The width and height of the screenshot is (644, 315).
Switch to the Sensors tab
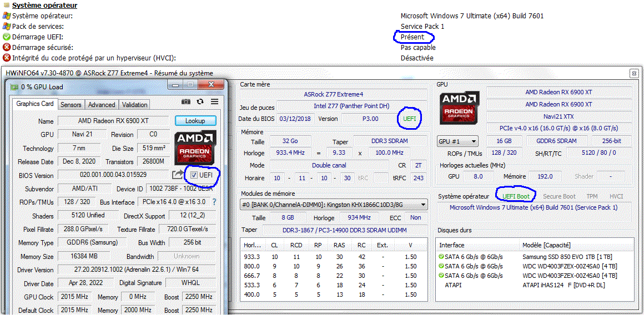tap(71, 105)
